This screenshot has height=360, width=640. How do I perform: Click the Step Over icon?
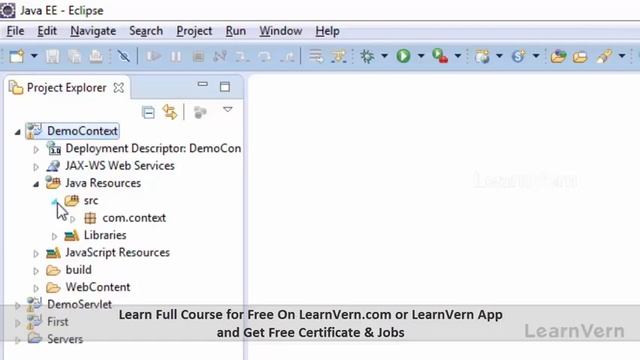(264, 56)
